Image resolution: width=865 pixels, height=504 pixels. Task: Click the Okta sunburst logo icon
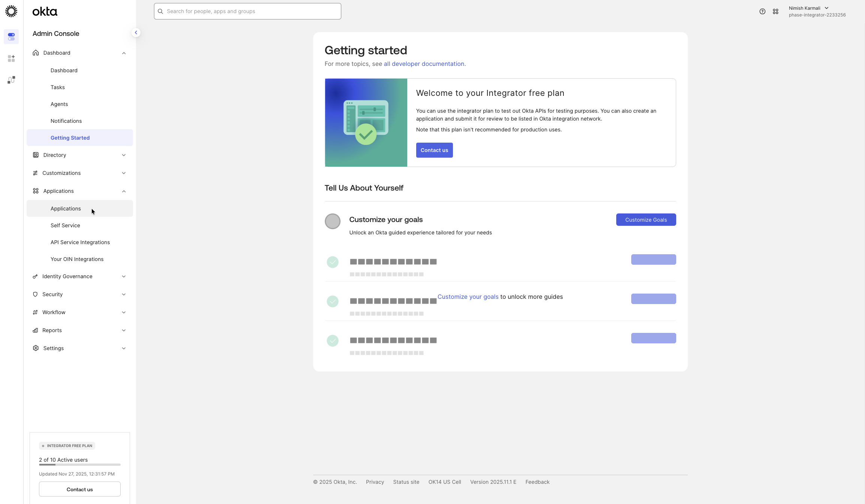pos(11,11)
